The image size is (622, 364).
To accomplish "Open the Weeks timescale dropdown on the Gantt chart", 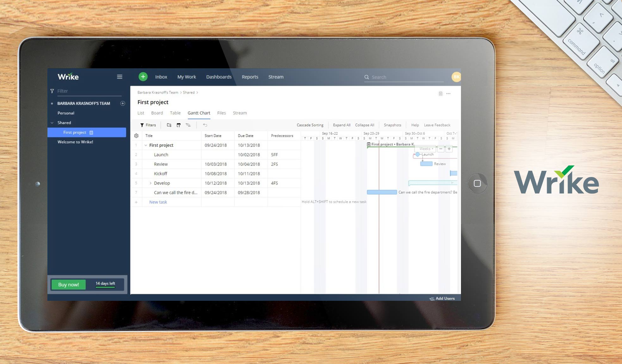I will pos(426,149).
